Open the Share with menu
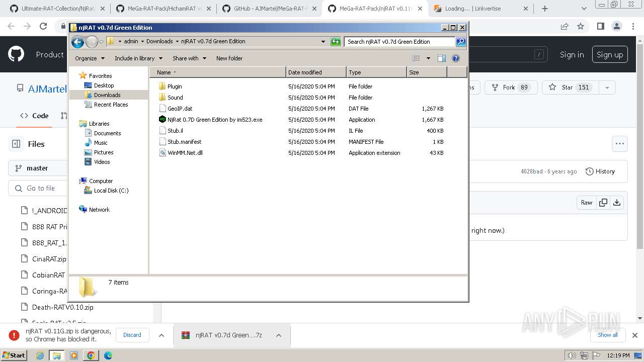This screenshot has width=644, height=362. pos(189,58)
